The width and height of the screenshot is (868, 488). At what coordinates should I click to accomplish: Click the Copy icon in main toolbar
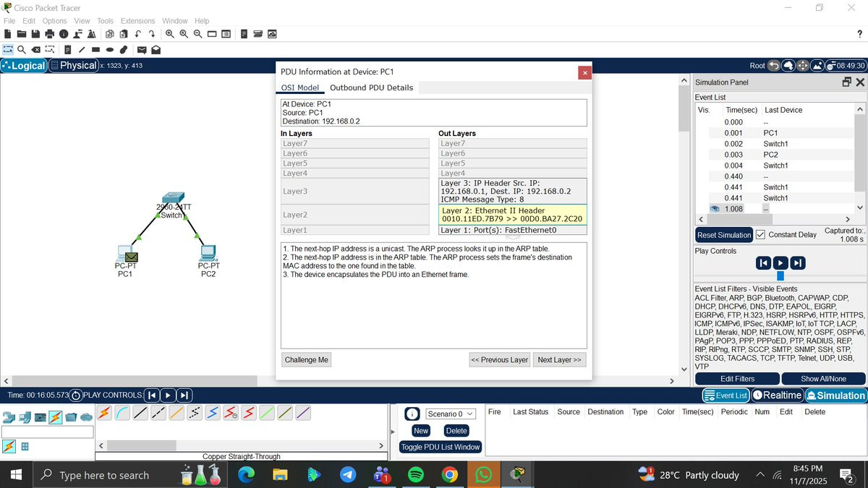tap(110, 34)
